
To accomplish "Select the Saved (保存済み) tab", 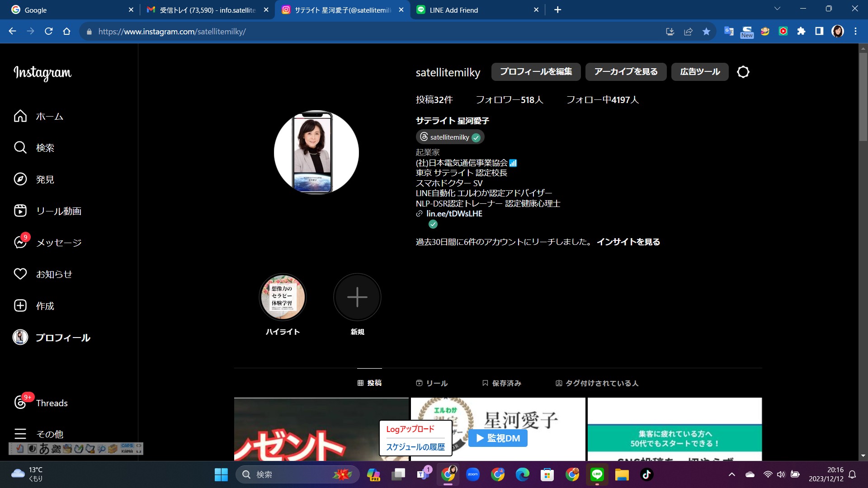I will click(502, 383).
